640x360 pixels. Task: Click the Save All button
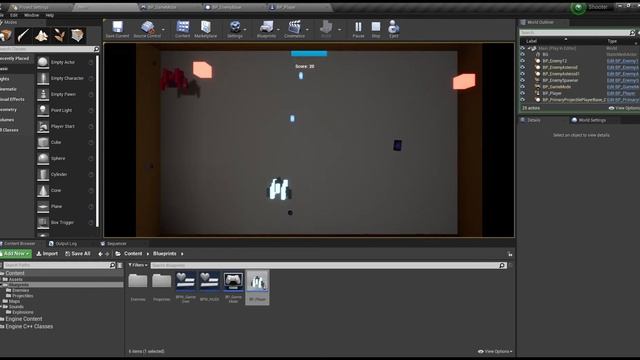pos(78,254)
